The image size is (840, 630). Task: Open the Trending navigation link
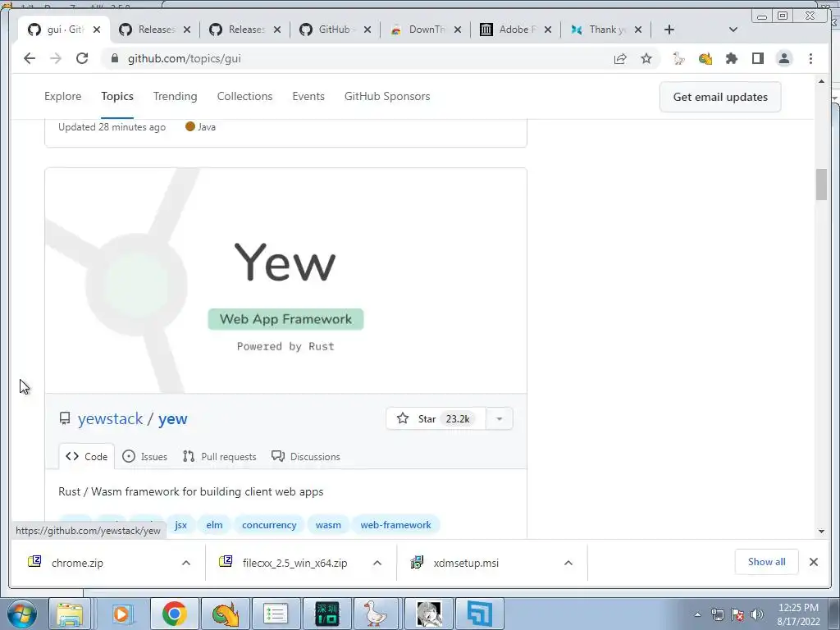coord(176,97)
